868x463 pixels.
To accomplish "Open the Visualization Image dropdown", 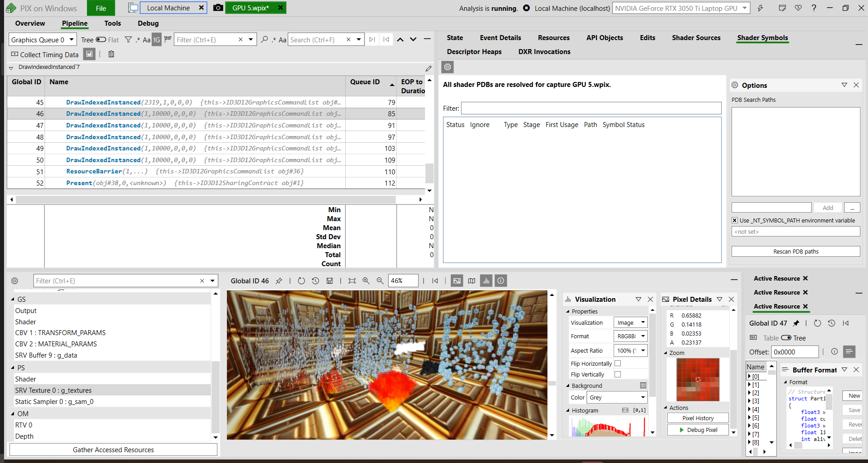I will [x=631, y=322].
